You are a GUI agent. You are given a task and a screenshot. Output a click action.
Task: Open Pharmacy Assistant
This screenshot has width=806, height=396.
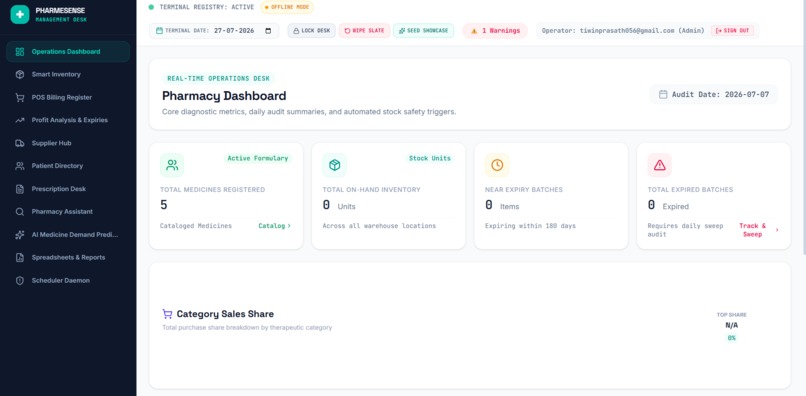(x=68, y=212)
